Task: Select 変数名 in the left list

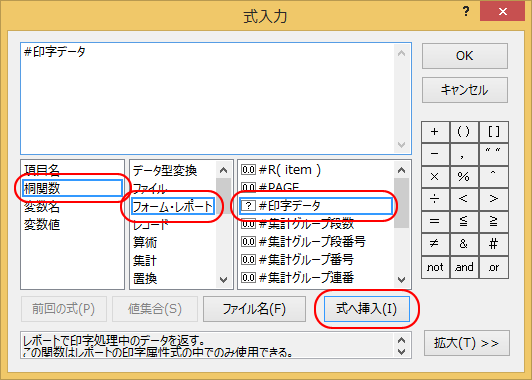Action: [72, 206]
